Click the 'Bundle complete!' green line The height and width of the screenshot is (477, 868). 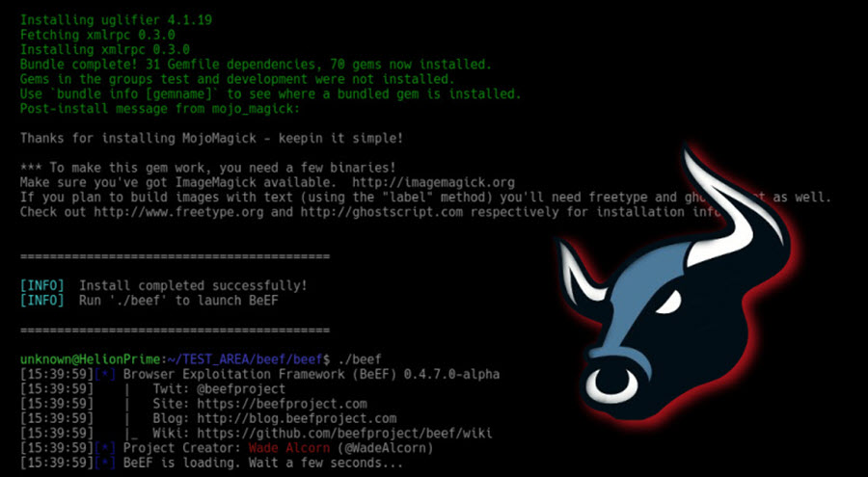(256, 65)
